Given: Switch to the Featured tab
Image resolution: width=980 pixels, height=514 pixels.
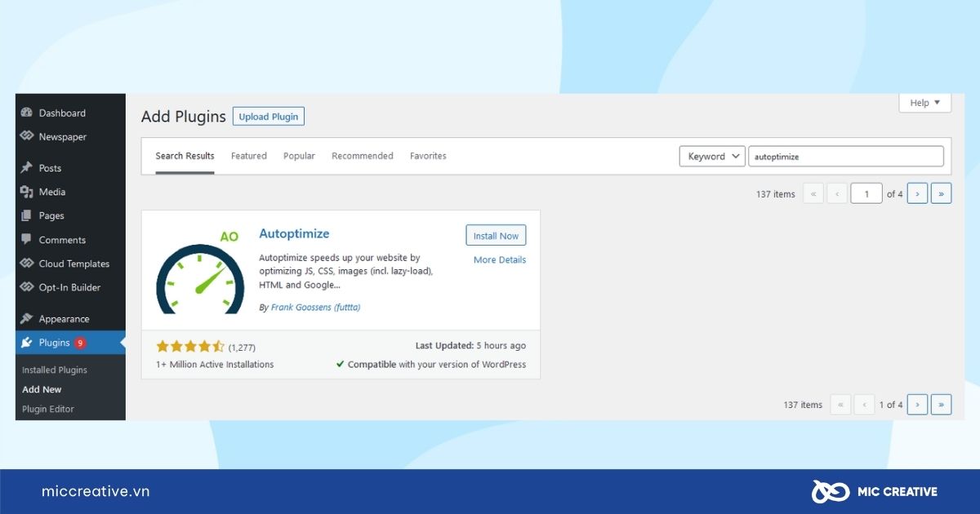Looking at the screenshot, I should click(x=249, y=156).
